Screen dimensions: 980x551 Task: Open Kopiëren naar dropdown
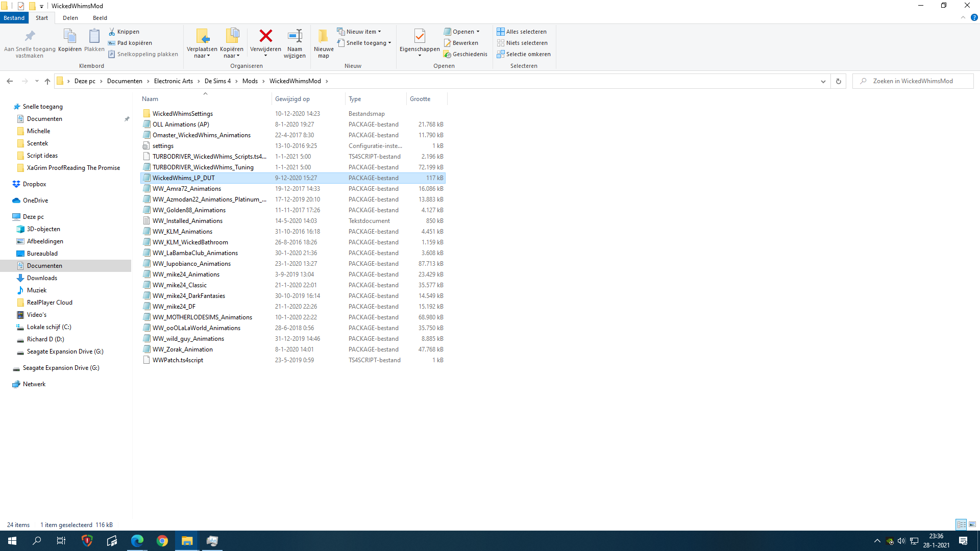tap(232, 43)
